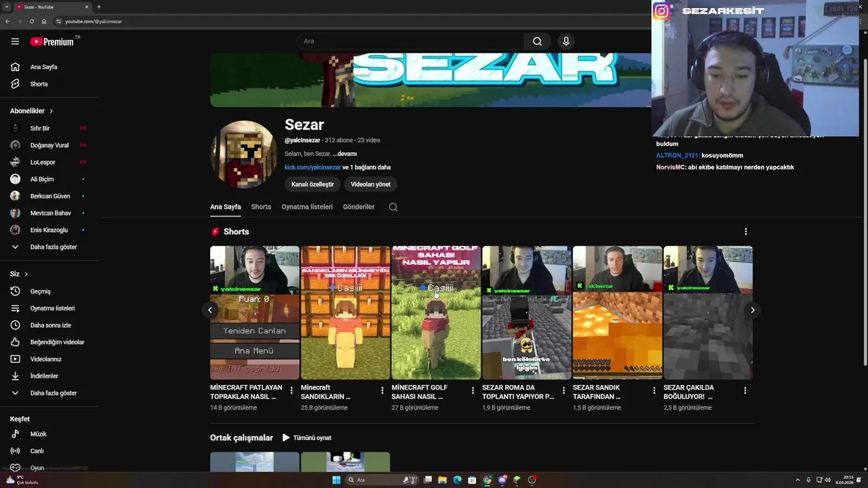Open options for SEZAR ÇAKILDA BOĞULUYOR short
Screen dimensions: 868x488
pyautogui.click(x=745, y=390)
